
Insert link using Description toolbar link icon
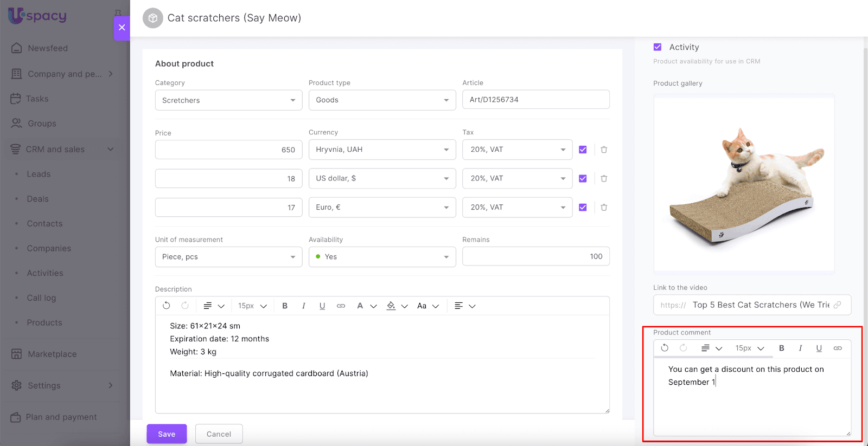point(341,306)
